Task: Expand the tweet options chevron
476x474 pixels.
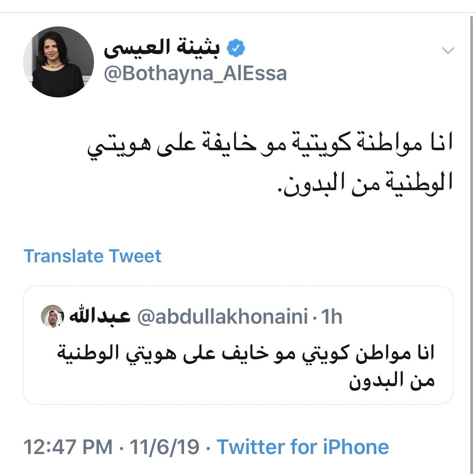Action: (448, 50)
